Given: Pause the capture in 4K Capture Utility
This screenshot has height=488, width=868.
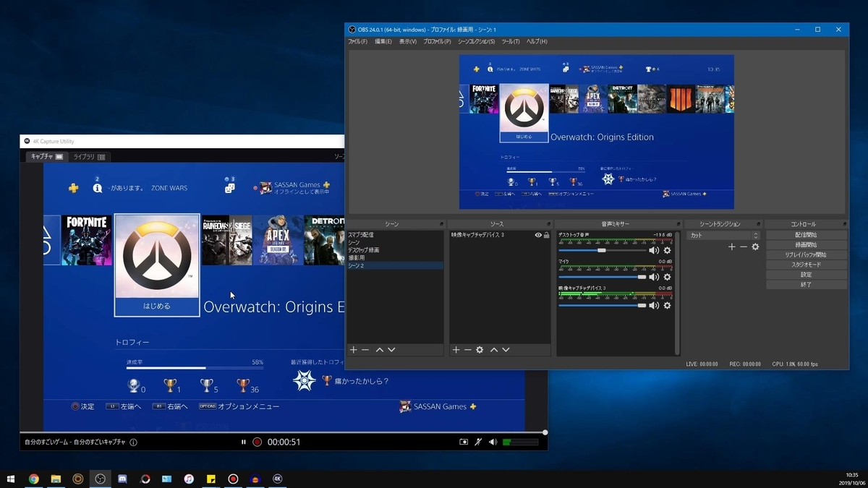Looking at the screenshot, I should tap(244, 442).
